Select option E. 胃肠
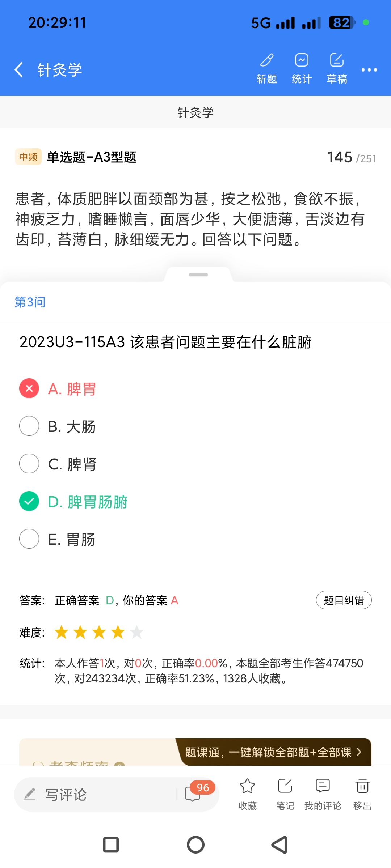 pyautogui.click(x=29, y=539)
